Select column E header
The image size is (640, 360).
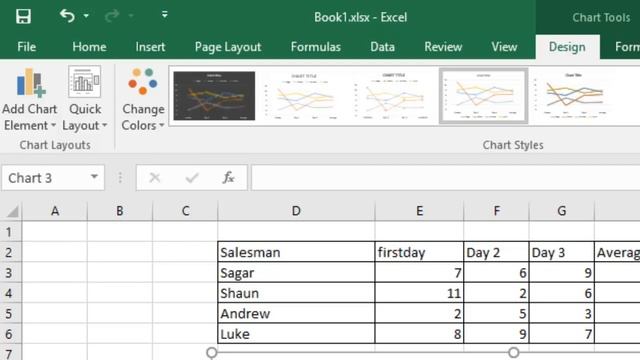(419, 211)
